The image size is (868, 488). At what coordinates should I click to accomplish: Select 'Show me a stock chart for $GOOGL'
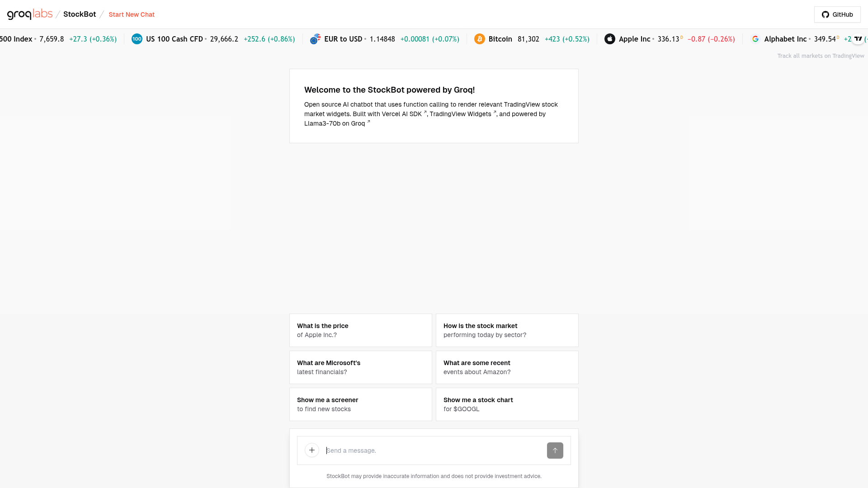507,404
